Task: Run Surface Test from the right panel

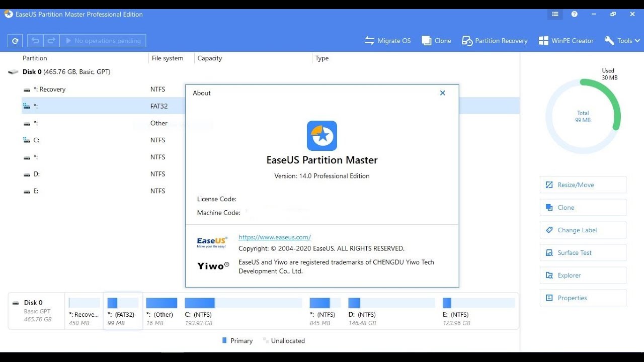Action: [x=583, y=253]
